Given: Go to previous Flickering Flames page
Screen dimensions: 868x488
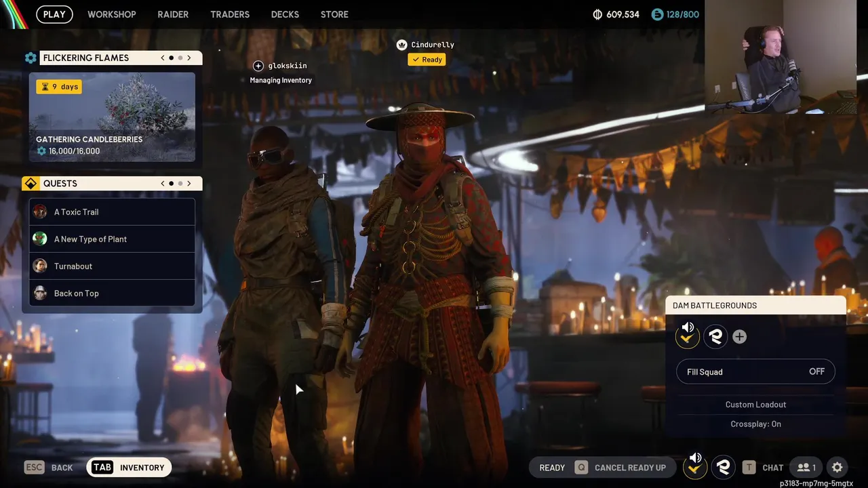Looking at the screenshot, I should 163,58.
